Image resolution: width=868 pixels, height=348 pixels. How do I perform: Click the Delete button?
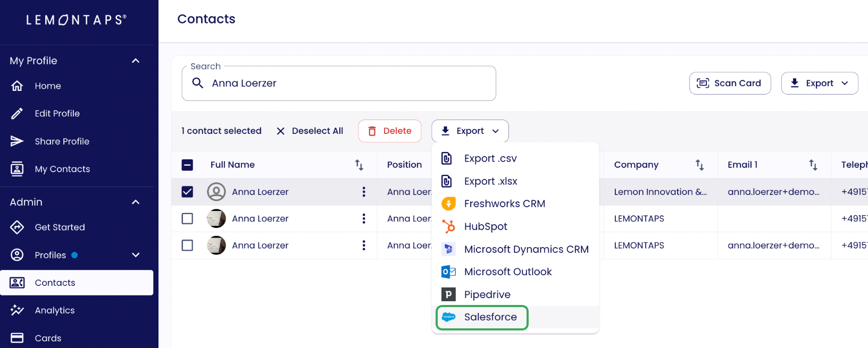(390, 131)
